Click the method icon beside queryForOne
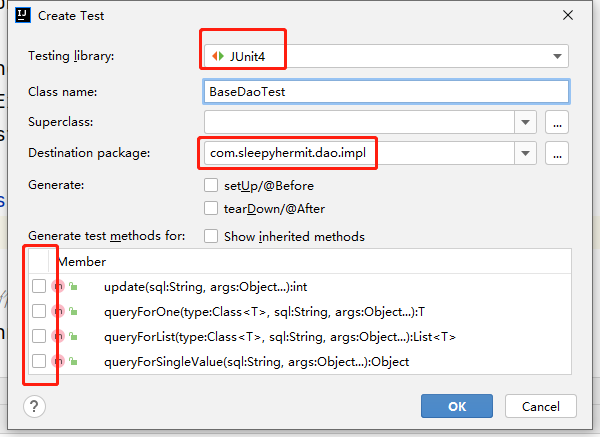The width and height of the screenshot is (600, 437). pyautogui.click(x=57, y=312)
